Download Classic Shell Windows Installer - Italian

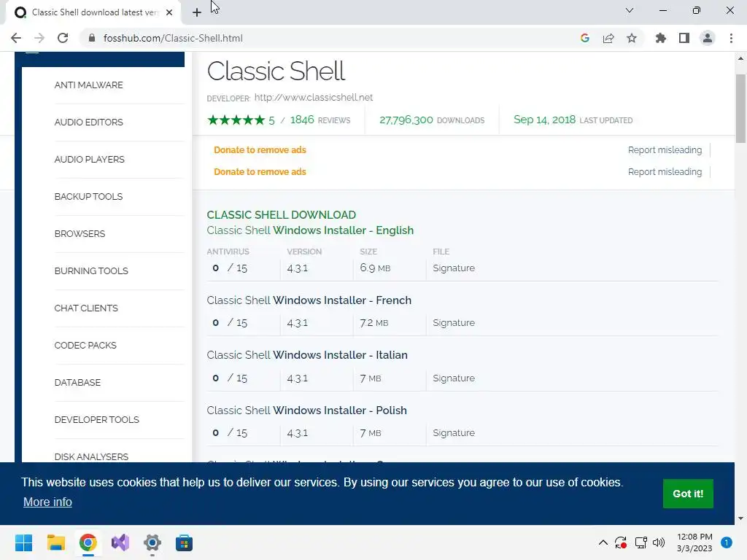(x=307, y=355)
